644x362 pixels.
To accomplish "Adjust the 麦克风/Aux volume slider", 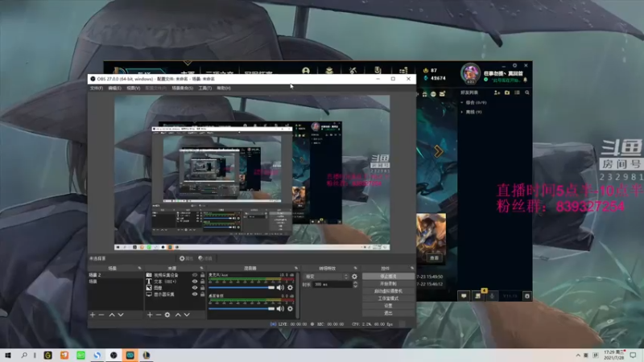I will coord(242,288).
